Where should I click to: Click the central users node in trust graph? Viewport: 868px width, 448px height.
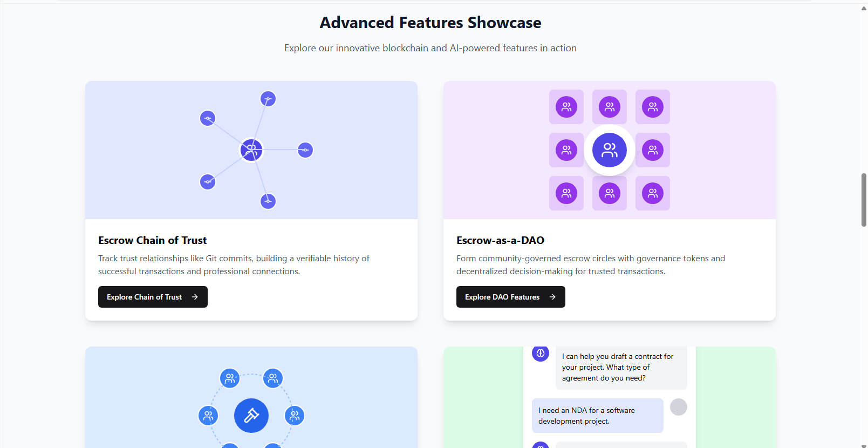(251, 150)
